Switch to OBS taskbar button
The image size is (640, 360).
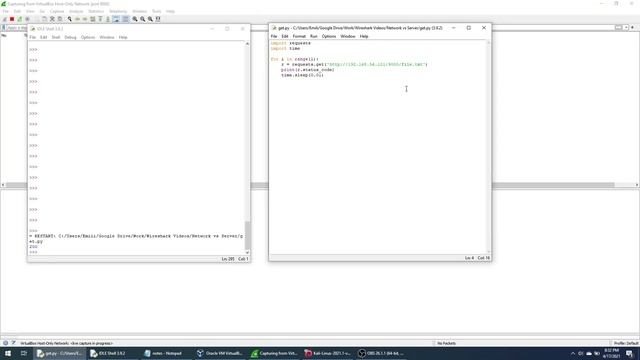(380, 353)
